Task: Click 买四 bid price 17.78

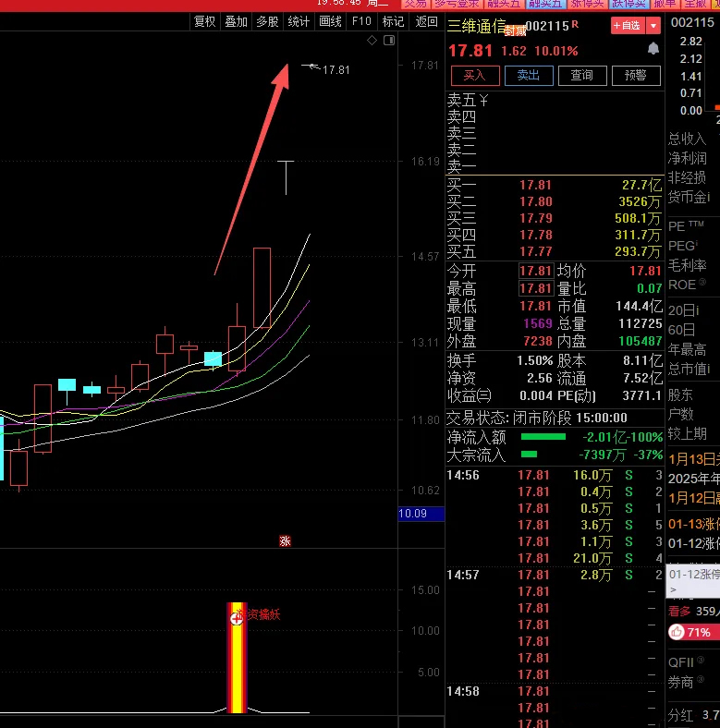Action: click(535, 235)
